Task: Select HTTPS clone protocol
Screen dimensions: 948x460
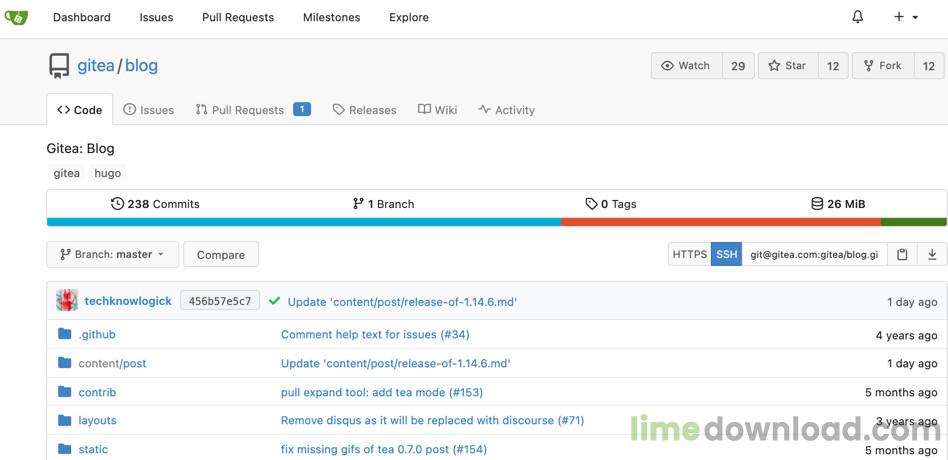Action: coord(690,254)
